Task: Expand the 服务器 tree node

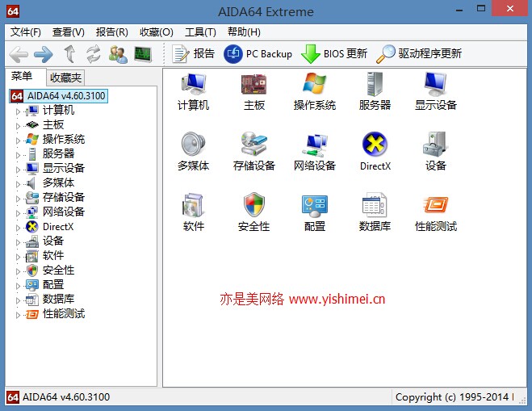Action: click(18, 155)
